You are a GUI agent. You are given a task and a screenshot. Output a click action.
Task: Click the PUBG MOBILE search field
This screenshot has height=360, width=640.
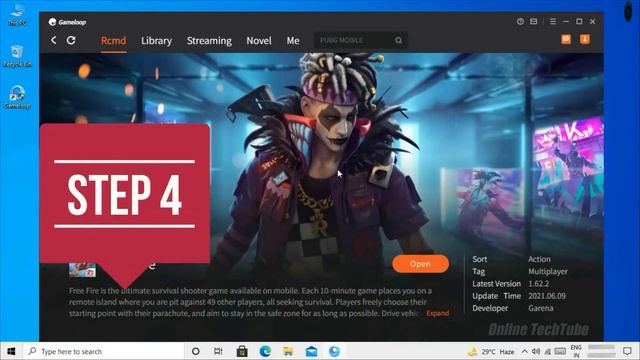click(x=360, y=40)
